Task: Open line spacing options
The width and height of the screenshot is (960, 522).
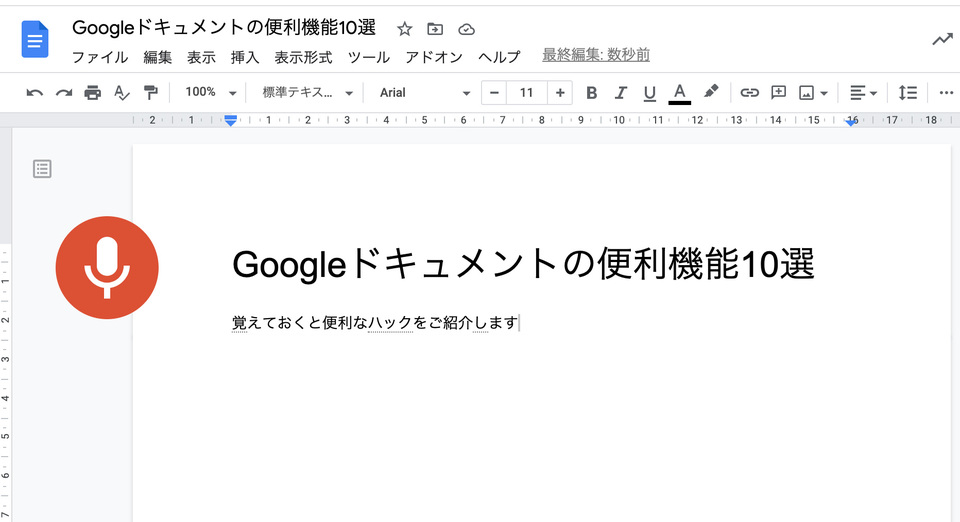Action: (907, 93)
